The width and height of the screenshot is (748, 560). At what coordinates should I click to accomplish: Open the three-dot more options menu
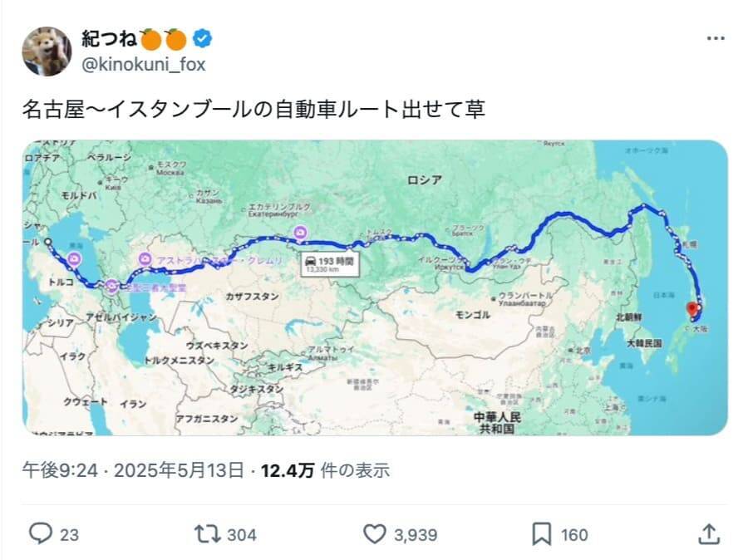click(716, 39)
